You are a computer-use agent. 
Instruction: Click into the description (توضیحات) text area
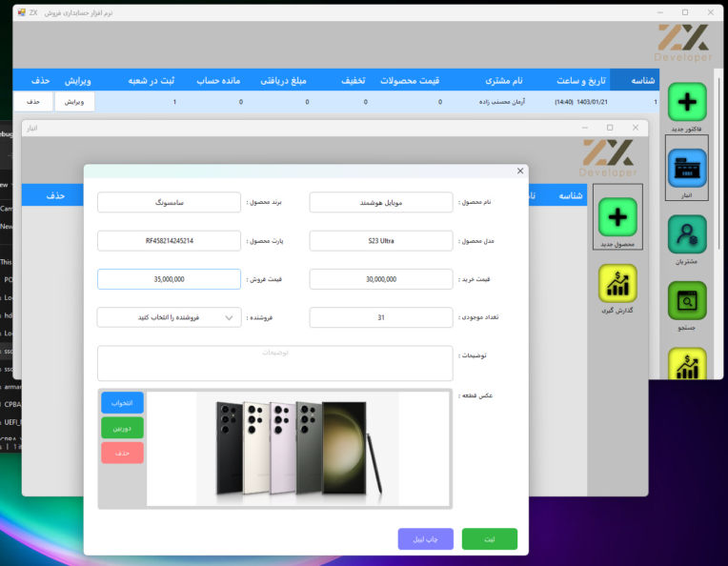(x=274, y=363)
